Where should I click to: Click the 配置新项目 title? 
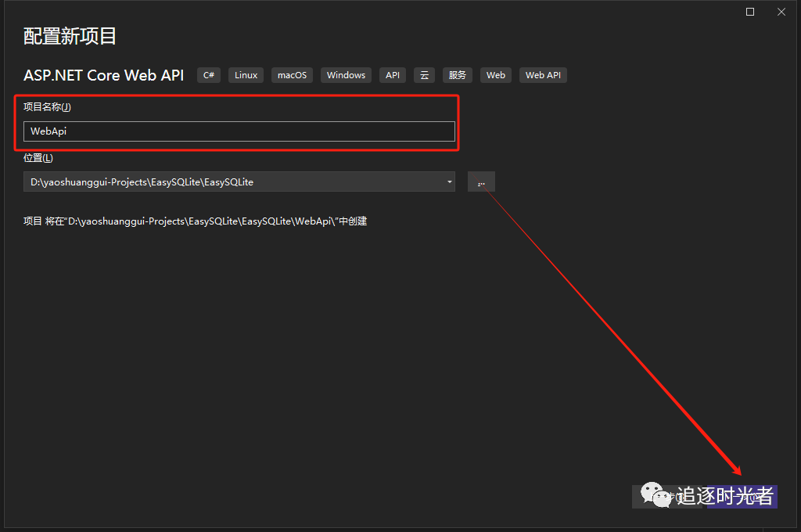click(70, 36)
